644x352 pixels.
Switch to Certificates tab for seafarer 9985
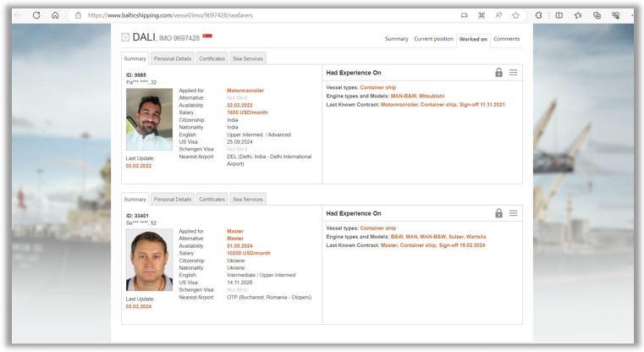pos(212,58)
